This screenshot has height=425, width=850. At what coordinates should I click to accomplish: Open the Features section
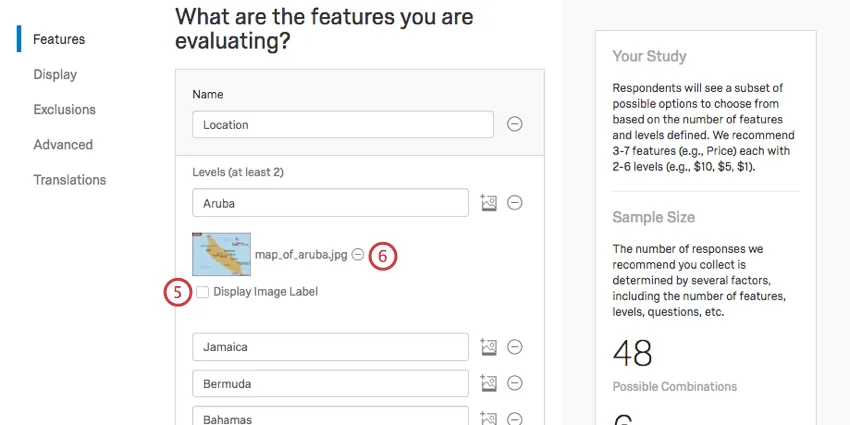[59, 39]
